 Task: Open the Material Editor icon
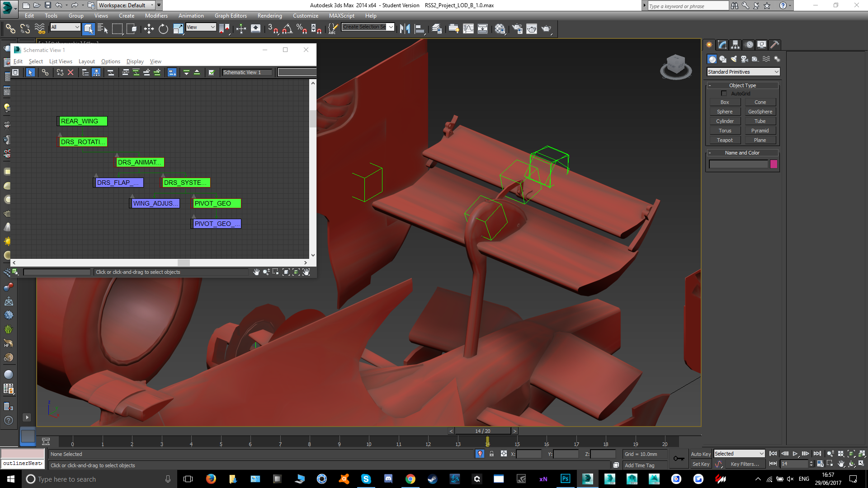coord(500,29)
